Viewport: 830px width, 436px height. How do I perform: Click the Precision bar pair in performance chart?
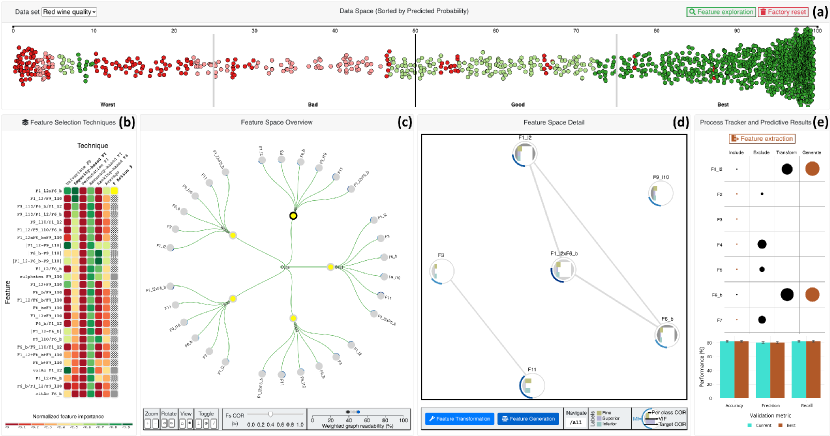click(x=770, y=370)
